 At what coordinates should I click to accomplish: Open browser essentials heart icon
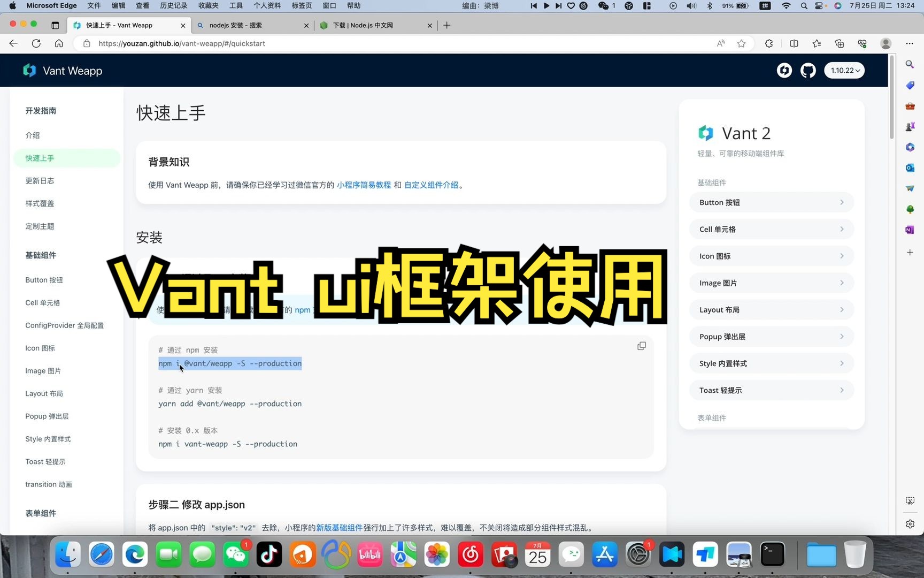tap(862, 43)
